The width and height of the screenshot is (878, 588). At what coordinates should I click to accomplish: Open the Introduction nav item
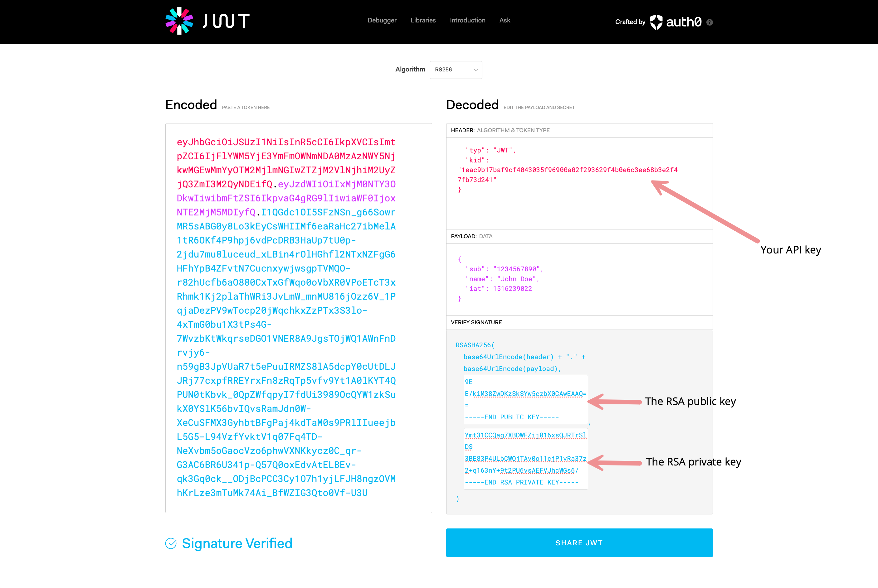[467, 20]
